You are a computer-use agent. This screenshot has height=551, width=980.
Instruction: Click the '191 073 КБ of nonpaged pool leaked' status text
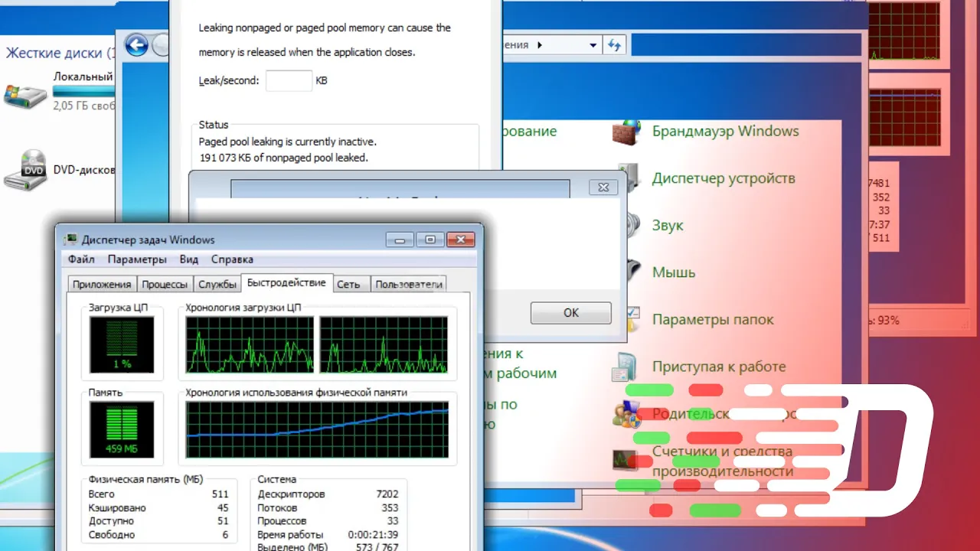pos(283,158)
